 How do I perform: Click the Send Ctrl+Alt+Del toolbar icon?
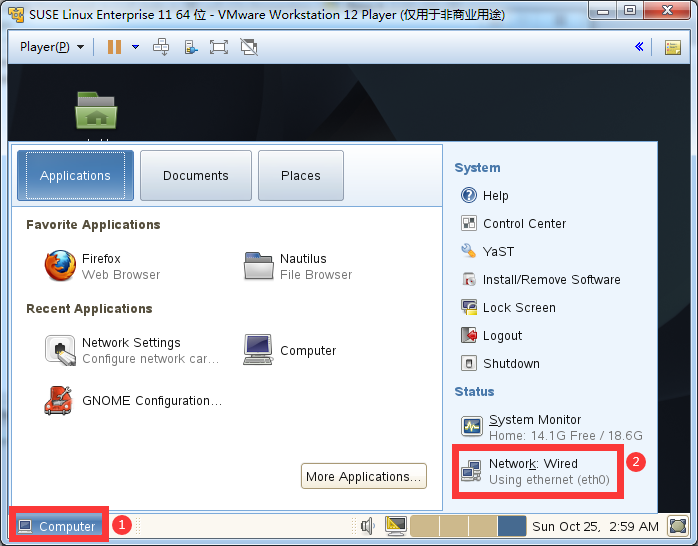tap(161, 47)
